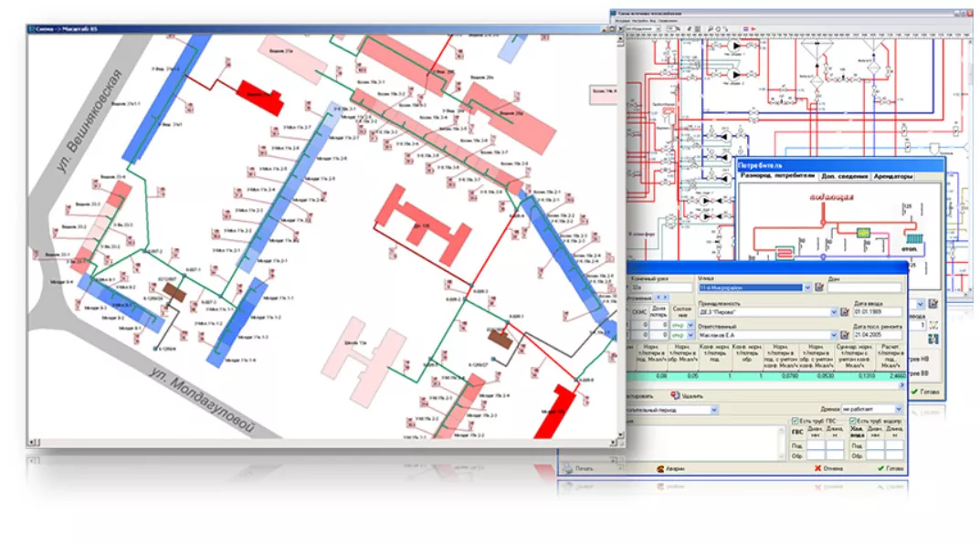
Task: Click the edit icon beside the Принадлежность field
Action: click(x=845, y=312)
